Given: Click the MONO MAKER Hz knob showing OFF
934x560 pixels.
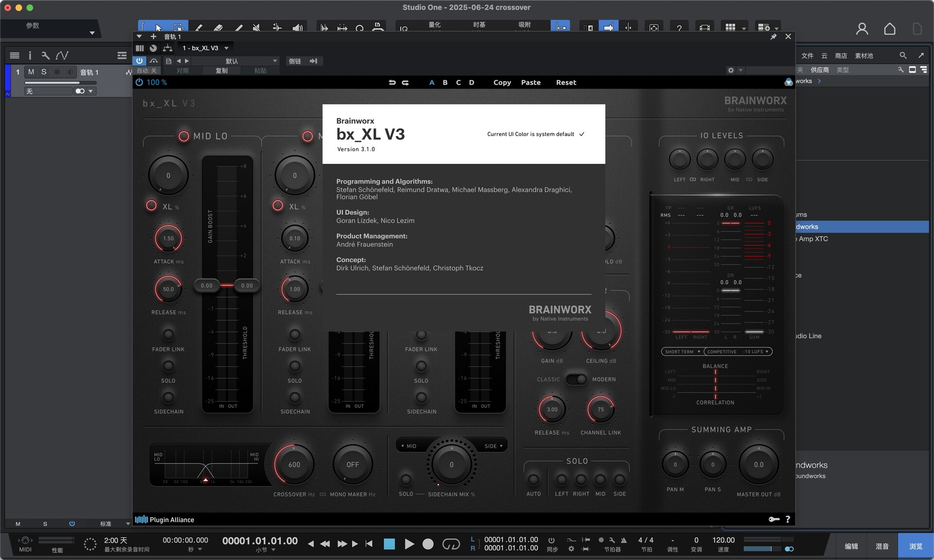Looking at the screenshot, I should pos(353,465).
